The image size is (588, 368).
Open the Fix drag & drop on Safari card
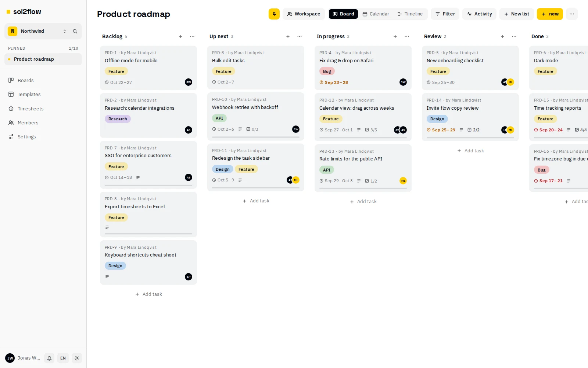tap(363, 68)
